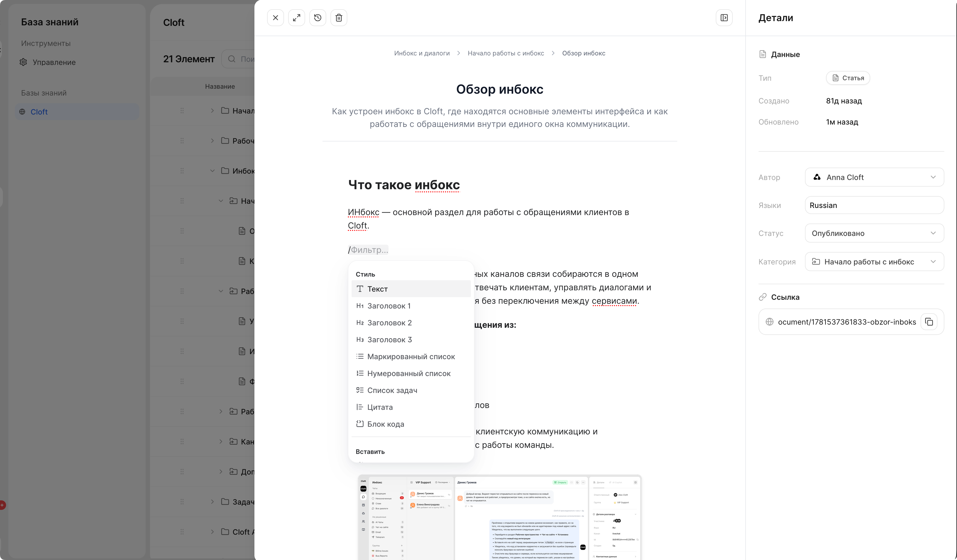The height and width of the screenshot is (560, 957).
Task: Open the Категория dropdown
Action: pos(874,262)
